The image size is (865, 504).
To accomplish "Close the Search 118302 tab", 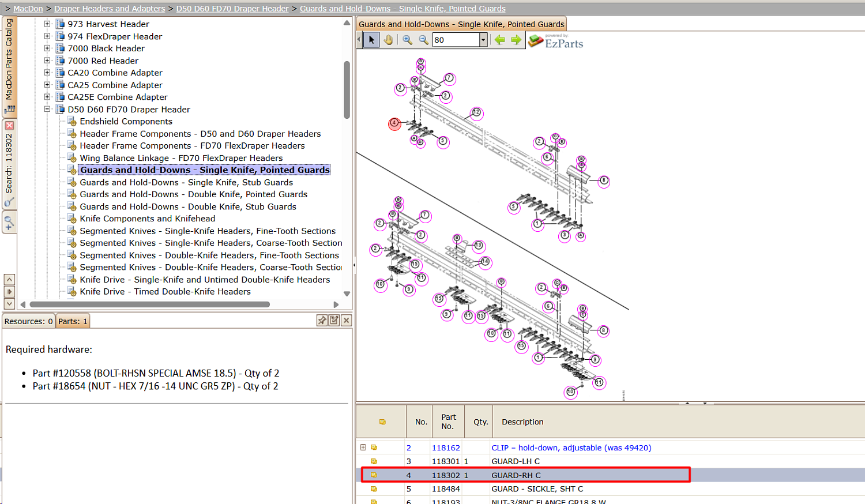I will (9, 125).
